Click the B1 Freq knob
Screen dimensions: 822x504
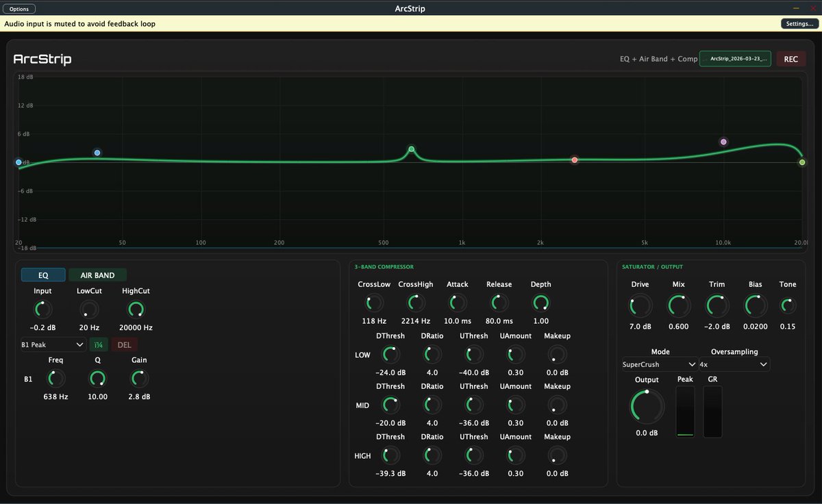(x=55, y=378)
